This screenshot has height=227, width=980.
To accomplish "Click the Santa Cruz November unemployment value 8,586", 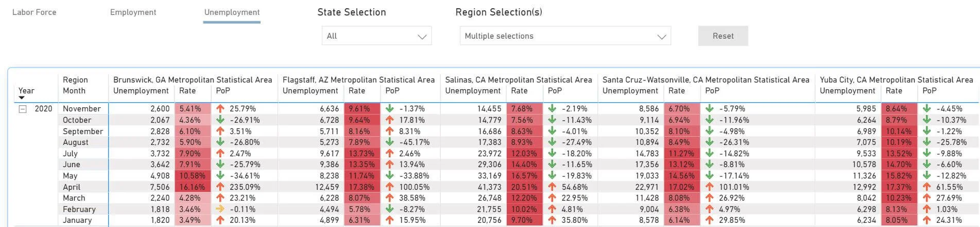I will coord(649,109).
